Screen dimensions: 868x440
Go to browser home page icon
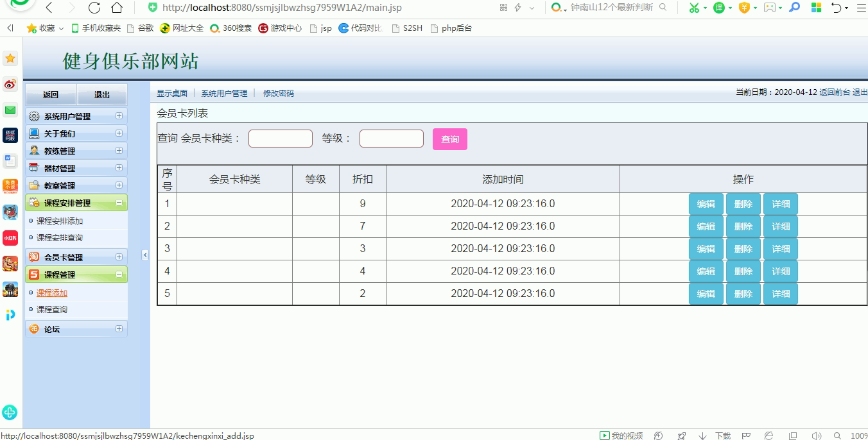(117, 8)
